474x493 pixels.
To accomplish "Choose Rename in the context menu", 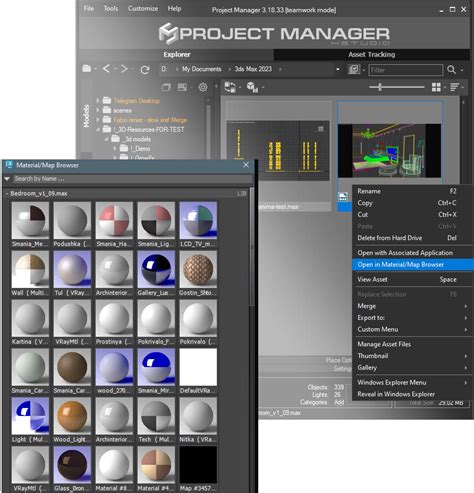I will point(413,191).
